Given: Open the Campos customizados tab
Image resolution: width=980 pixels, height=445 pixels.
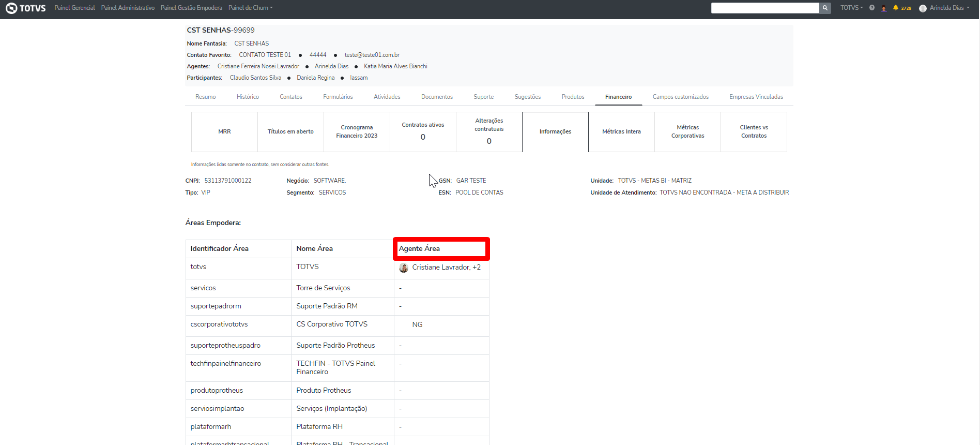Looking at the screenshot, I should pyautogui.click(x=681, y=97).
